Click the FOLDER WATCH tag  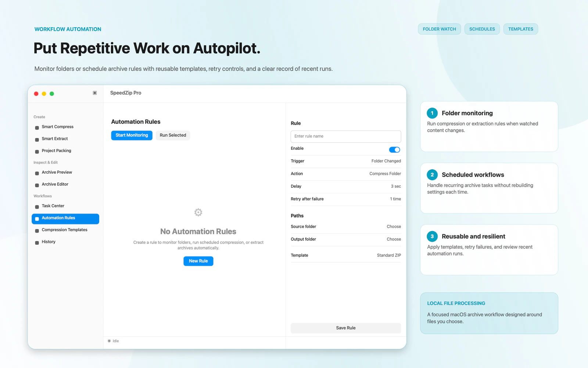(x=439, y=29)
